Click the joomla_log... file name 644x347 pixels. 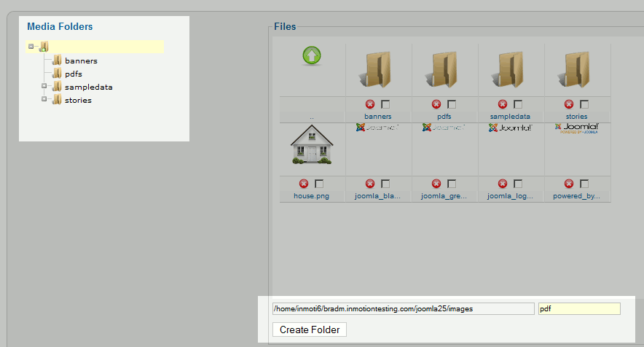[x=510, y=196]
